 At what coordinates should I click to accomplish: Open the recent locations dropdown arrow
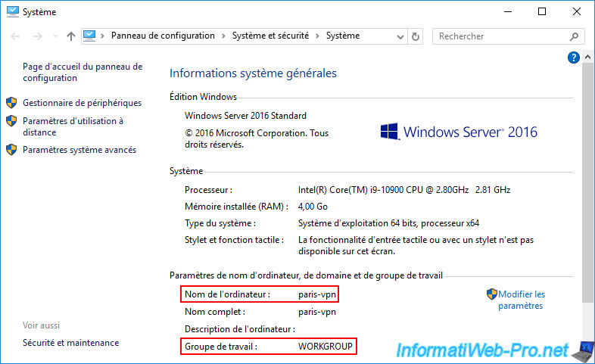point(52,36)
